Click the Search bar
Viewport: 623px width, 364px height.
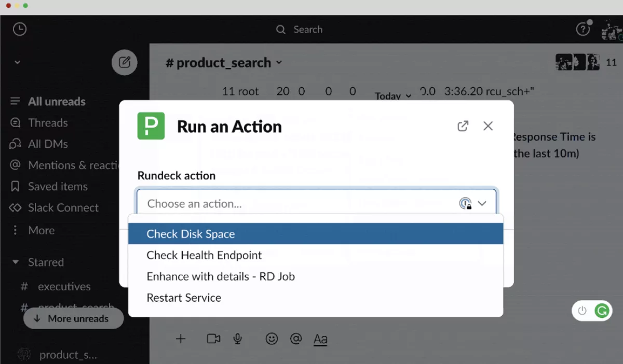tap(300, 30)
